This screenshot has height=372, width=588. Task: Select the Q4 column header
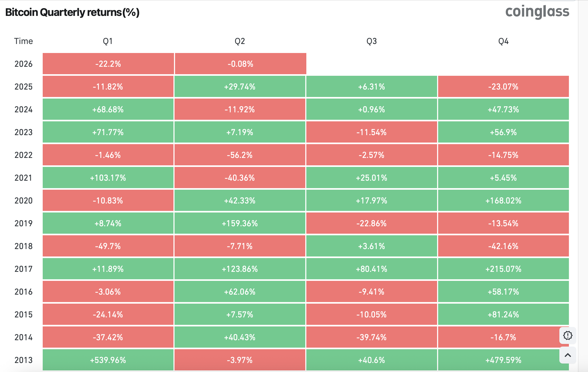pos(503,41)
